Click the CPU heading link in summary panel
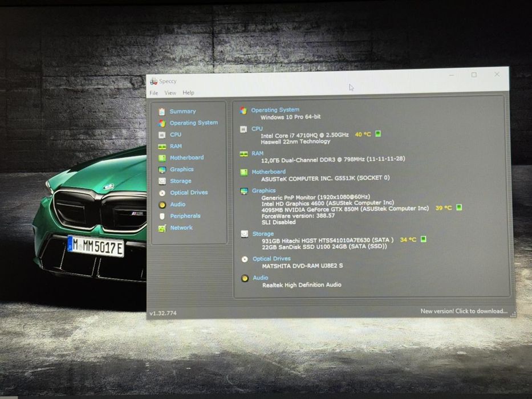Screen dimensions: 532x399 257,129
